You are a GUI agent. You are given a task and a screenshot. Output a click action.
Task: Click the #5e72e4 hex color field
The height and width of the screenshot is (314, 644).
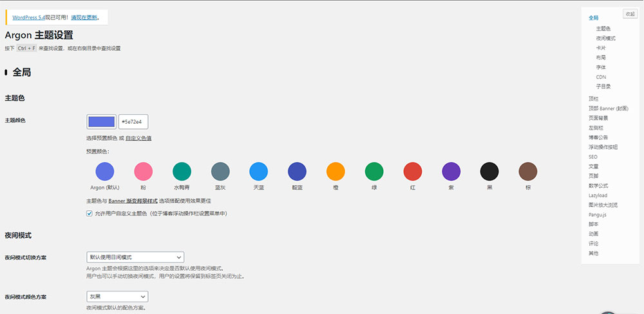click(x=133, y=122)
